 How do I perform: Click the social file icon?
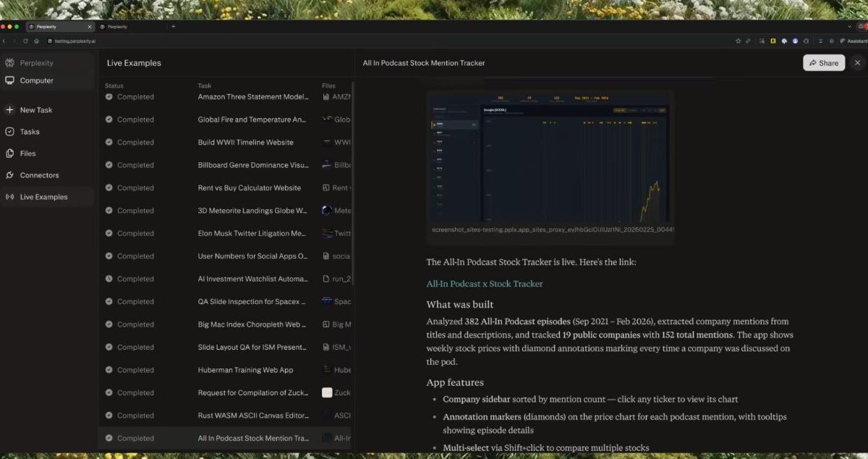pos(327,256)
